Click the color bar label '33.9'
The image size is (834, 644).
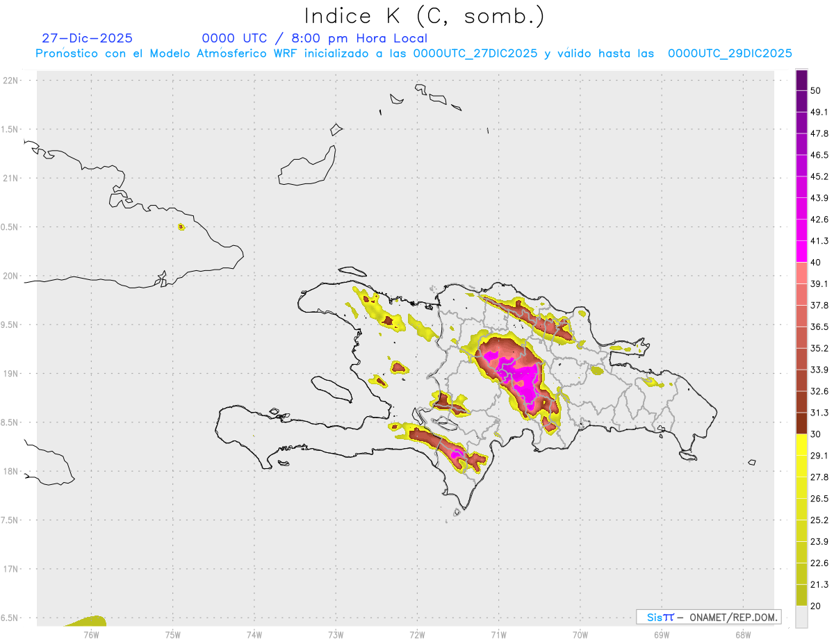tap(819, 370)
